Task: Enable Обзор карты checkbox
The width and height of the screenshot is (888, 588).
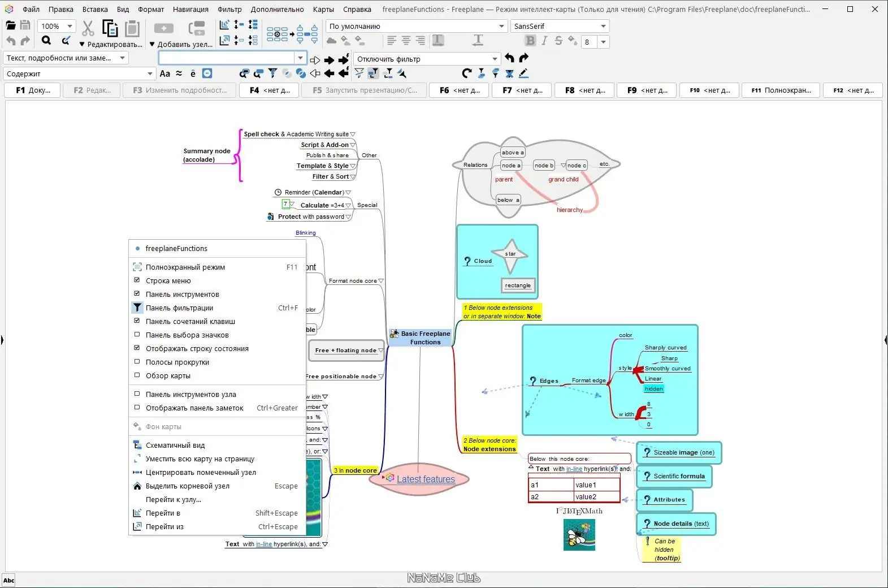Action: 137,375
